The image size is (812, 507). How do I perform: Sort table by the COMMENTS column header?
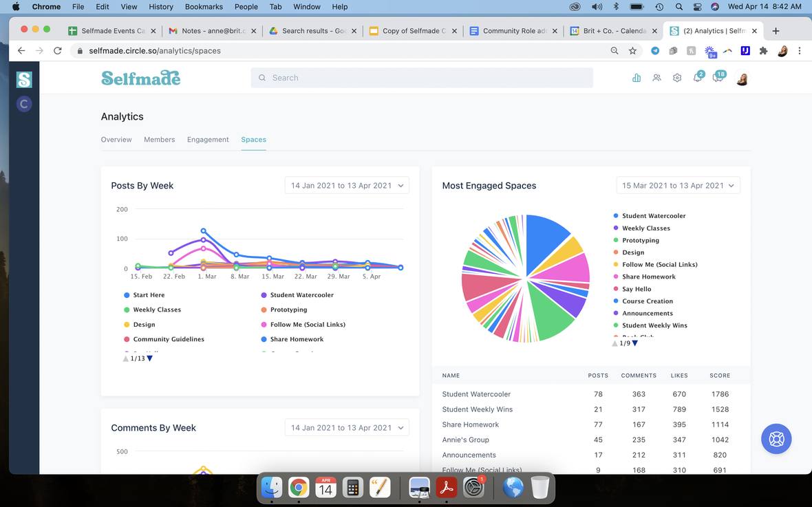click(639, 376)
